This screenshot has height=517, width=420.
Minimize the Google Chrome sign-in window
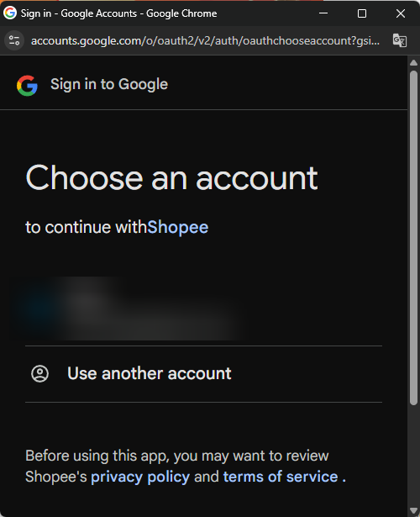point(323,13)
